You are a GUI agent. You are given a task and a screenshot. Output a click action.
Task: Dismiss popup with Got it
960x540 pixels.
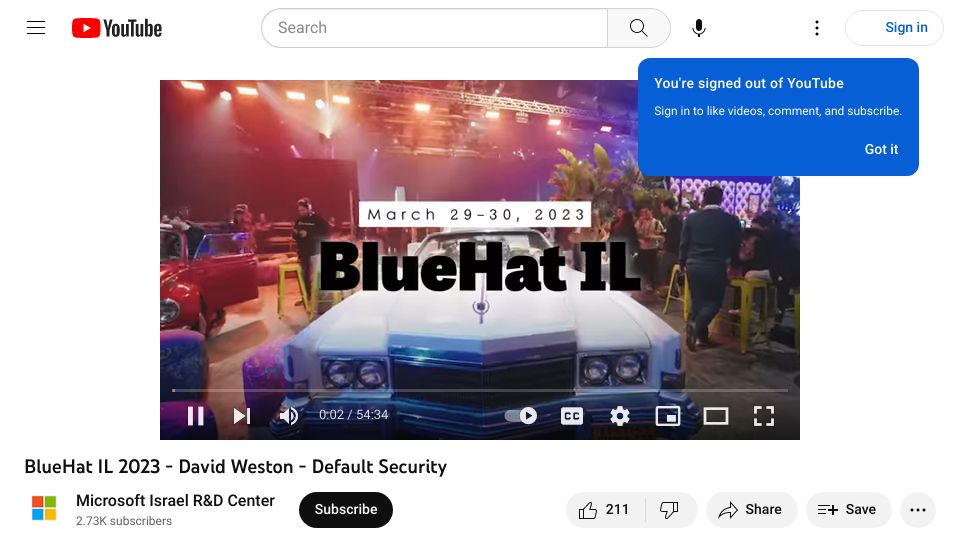click(x=881, y=149)
